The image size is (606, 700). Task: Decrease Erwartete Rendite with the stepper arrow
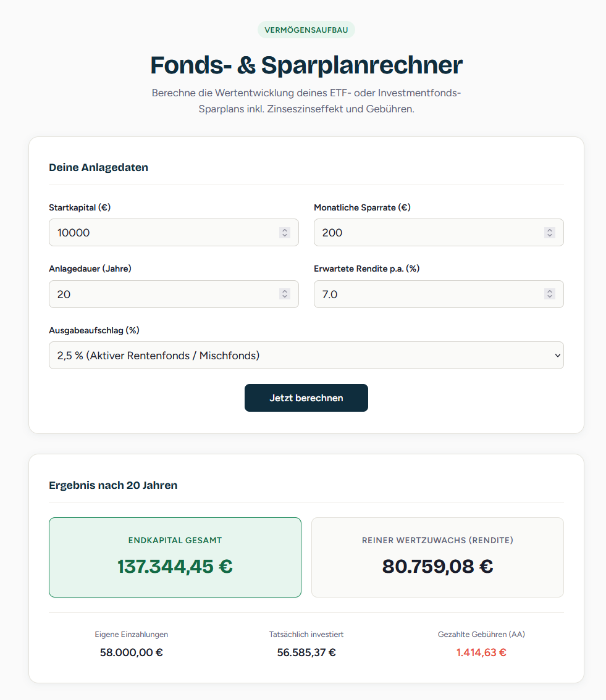[549, 297]
